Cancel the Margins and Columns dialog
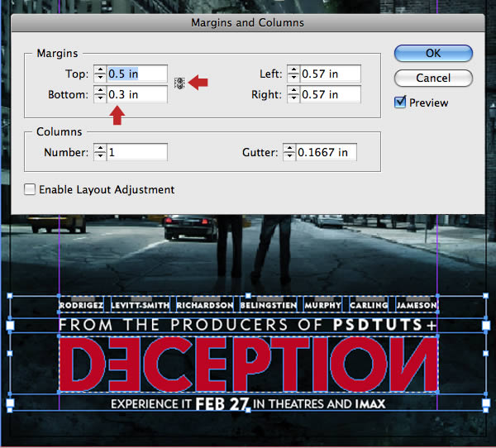496x448 pixels. click(433, 78)
